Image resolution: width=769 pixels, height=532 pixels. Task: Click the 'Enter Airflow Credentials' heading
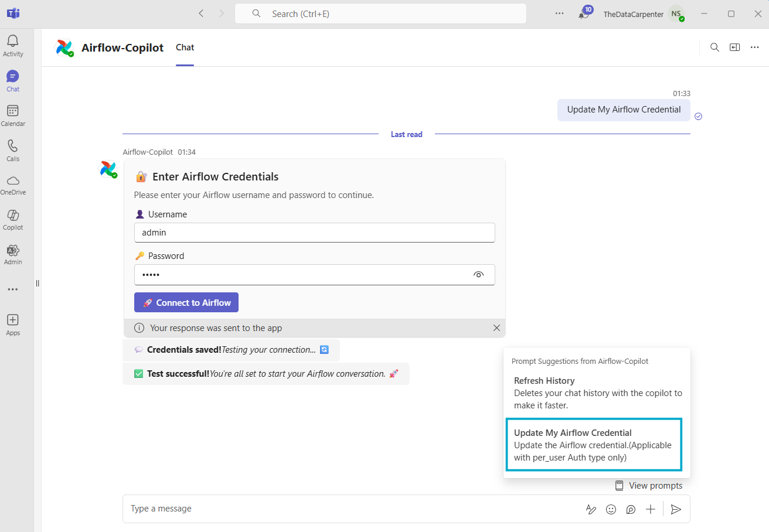tap(215, 177)
